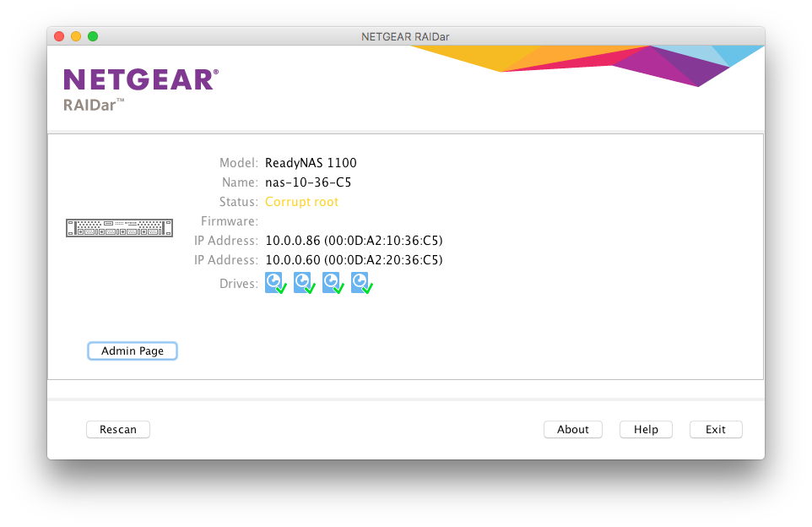Exit the RAIDar application
Screen dimensions: 812x527
[715, 429]
